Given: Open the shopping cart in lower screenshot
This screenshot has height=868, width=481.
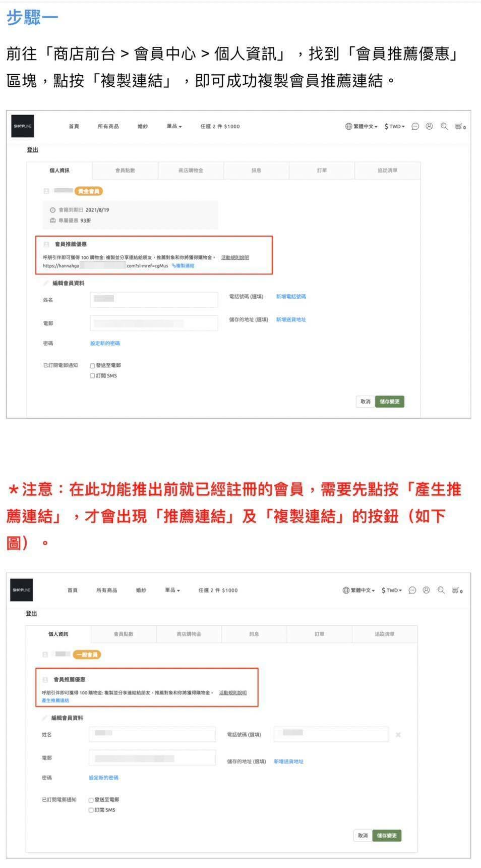Looking at the screenshot, I should [457, 590].
